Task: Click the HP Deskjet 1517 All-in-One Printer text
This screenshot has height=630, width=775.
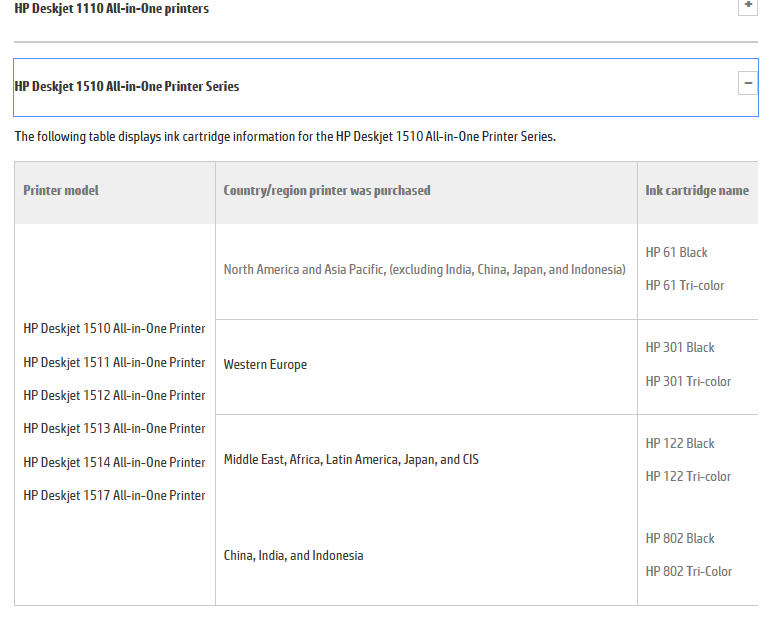Action: click(x=114, y=496)
